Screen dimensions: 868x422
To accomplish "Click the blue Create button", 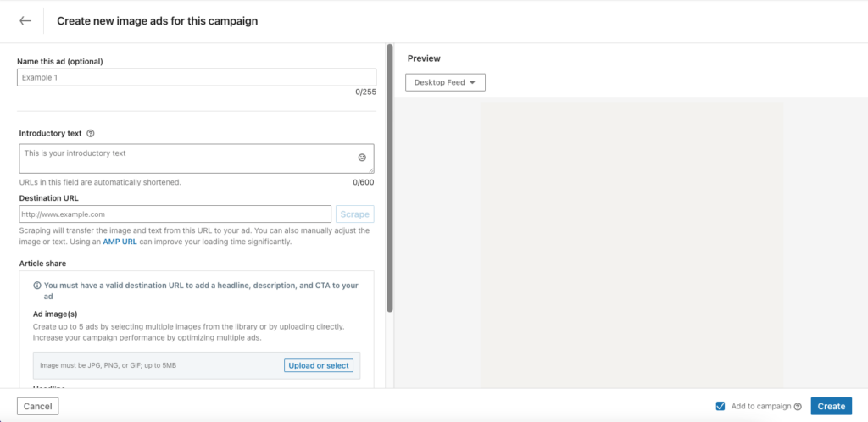I will (x=832, y=406).
